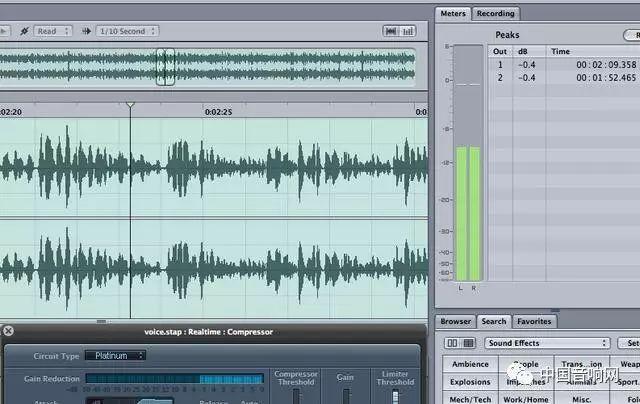Click the 0:02:25 ruler time label

tap(218, 112)
